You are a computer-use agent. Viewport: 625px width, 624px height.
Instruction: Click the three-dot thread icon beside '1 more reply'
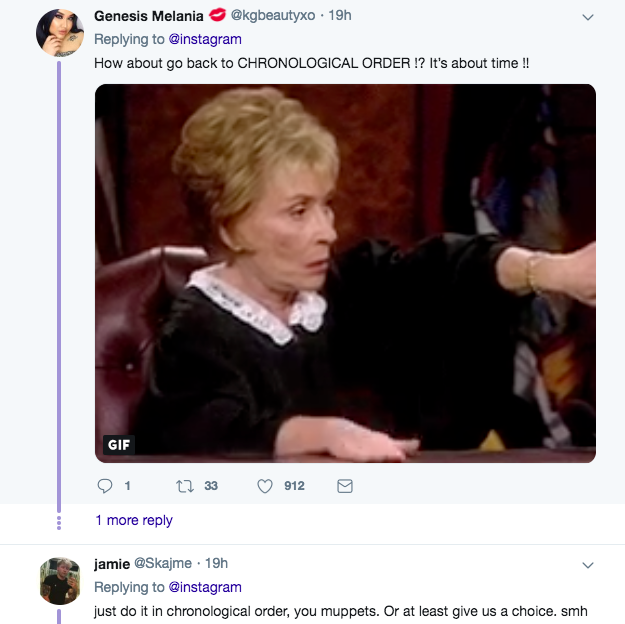[x=59, y=520]
